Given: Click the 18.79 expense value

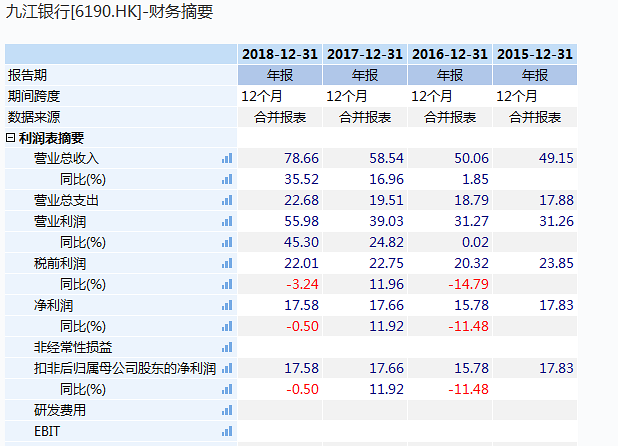Looking at the screenshot, I should pyautogui.click(x=471, y=201).
